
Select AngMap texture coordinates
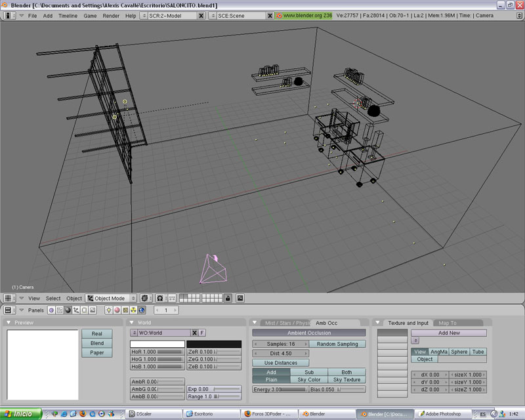(438, 352)
